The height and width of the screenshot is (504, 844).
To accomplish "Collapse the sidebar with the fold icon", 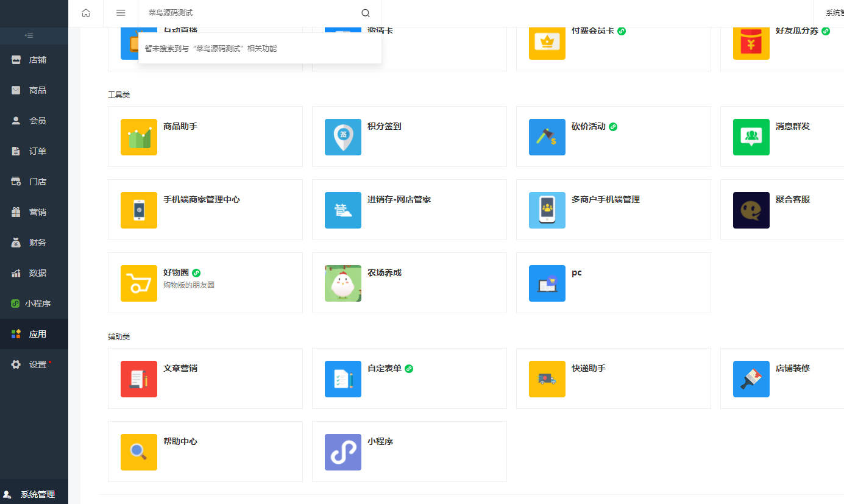I will click(x=29, y=35).
